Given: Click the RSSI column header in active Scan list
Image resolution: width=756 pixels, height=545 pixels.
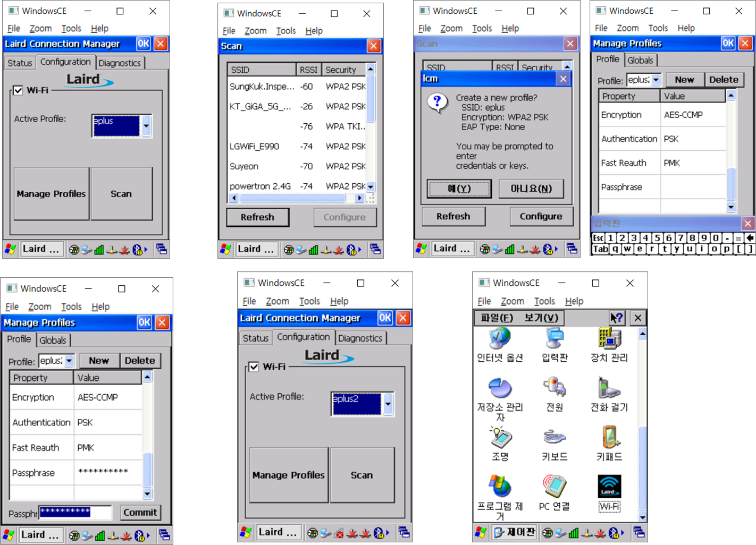Looking at the screenshot, I should point(308,70).
